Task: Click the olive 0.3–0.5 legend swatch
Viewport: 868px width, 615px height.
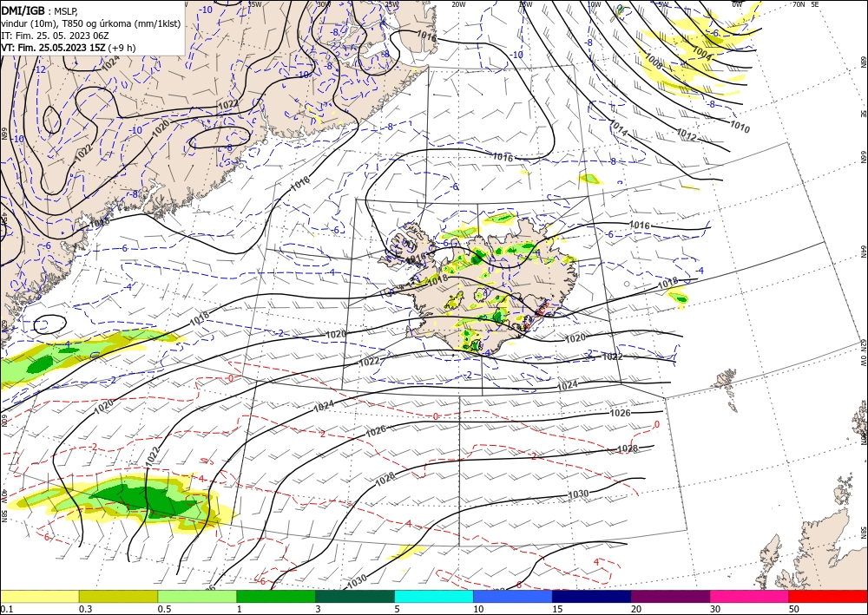Action: (x=118, y=596)
